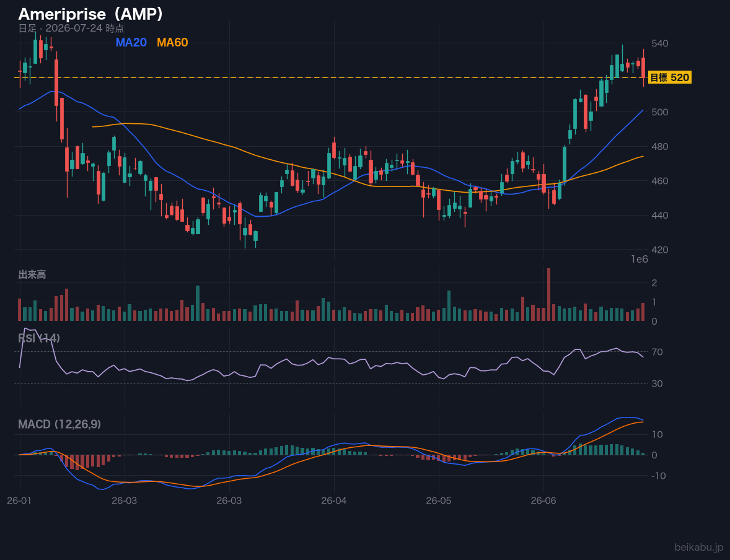The height and width of the screenshot is (560, 730).
Task: Click the RSI 30 level label
Action: point(657,384)
